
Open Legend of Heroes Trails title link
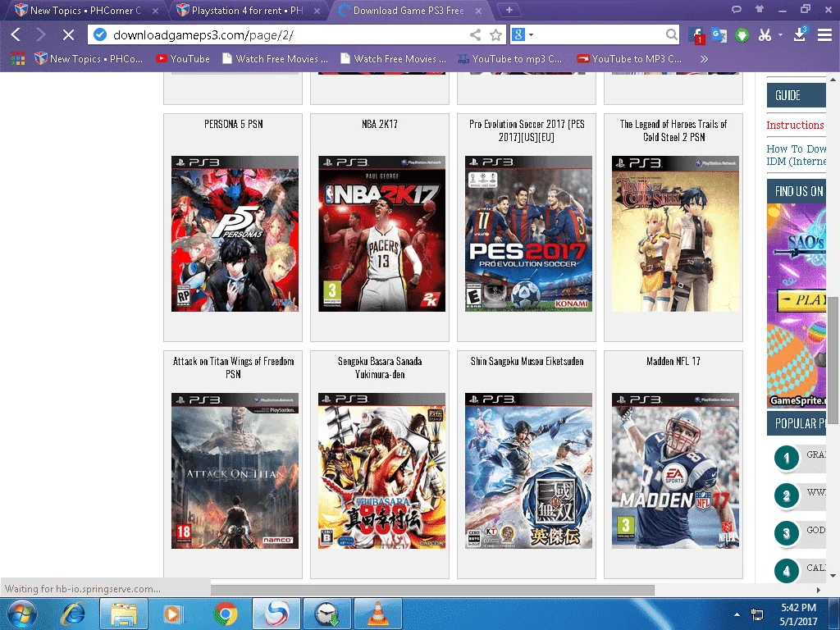[x=673, y=130]
